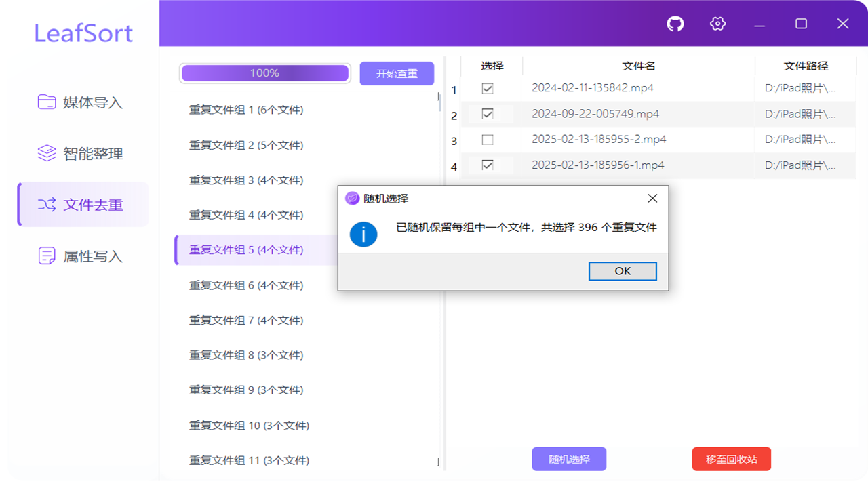Click the 随机选择 button at the bottom
This screenshot has width=868, height=488.
click(x=569, y=459)
